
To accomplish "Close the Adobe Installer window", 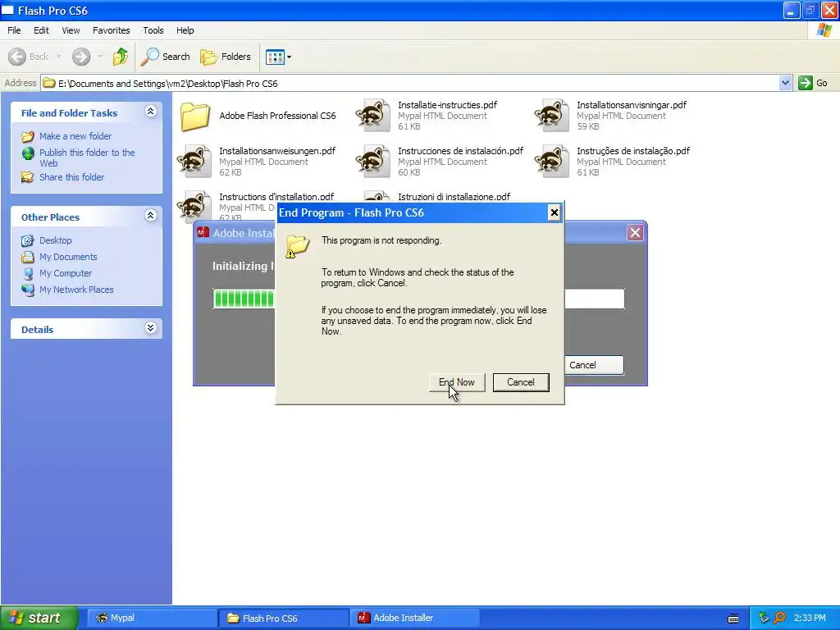I will 635,233.
